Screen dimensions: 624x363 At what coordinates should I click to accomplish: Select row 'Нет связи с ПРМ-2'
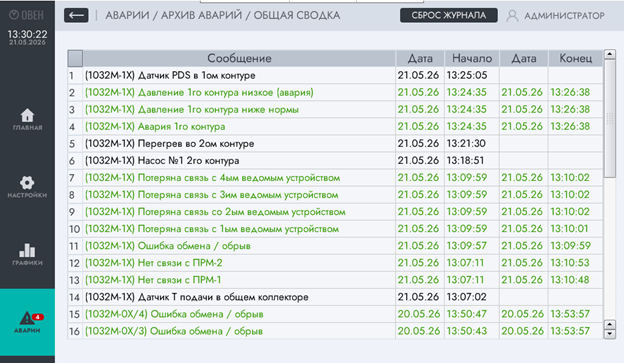[335, 263]
